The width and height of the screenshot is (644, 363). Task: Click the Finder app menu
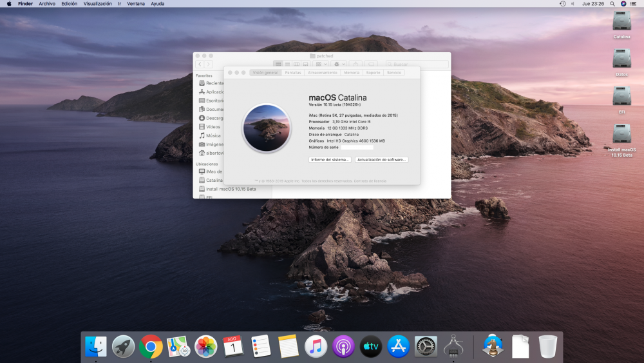click(x=26, y=4)
